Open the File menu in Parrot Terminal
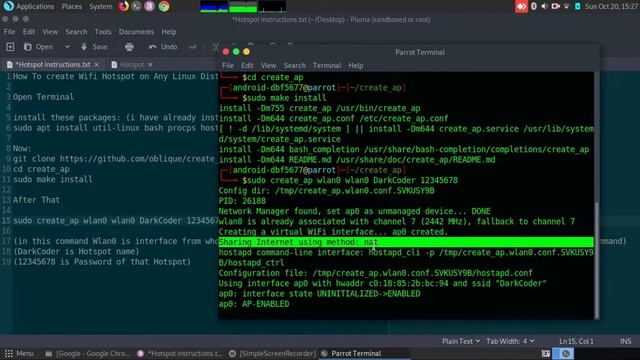 tap(228, 66)
